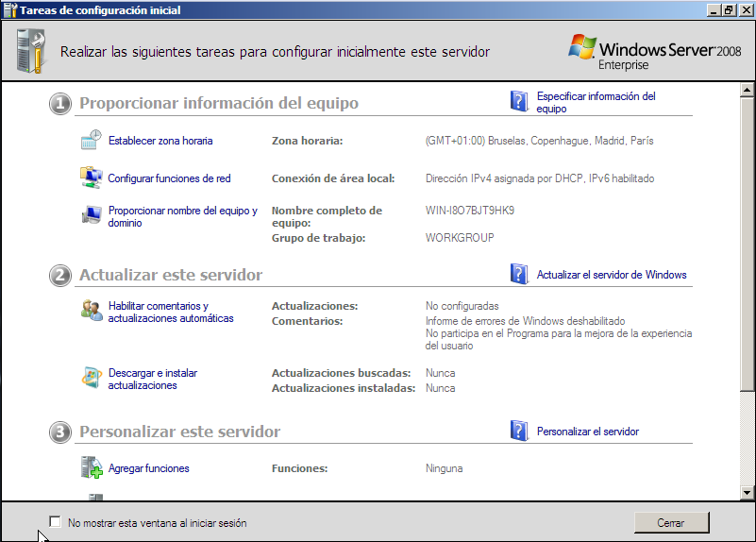756x542 pixels.
Task: Open Personalizar el servidor help link
Action: tap(588, 432)
